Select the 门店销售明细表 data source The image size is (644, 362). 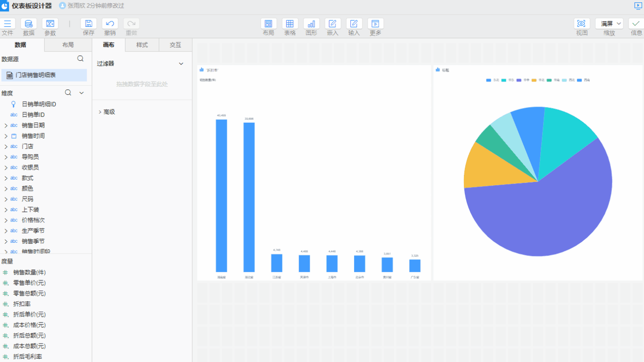44,75
